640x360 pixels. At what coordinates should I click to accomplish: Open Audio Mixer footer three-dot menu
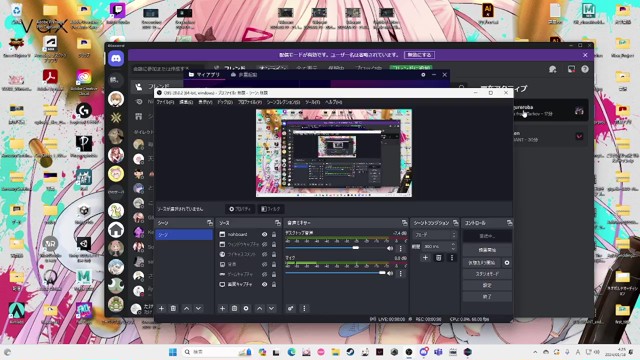304,309
